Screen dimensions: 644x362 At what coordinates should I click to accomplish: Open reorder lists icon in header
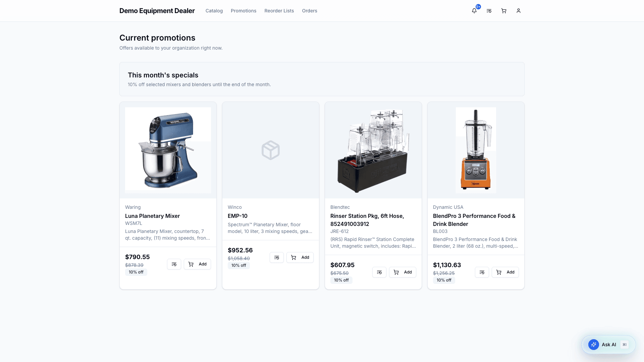[489, 11]
